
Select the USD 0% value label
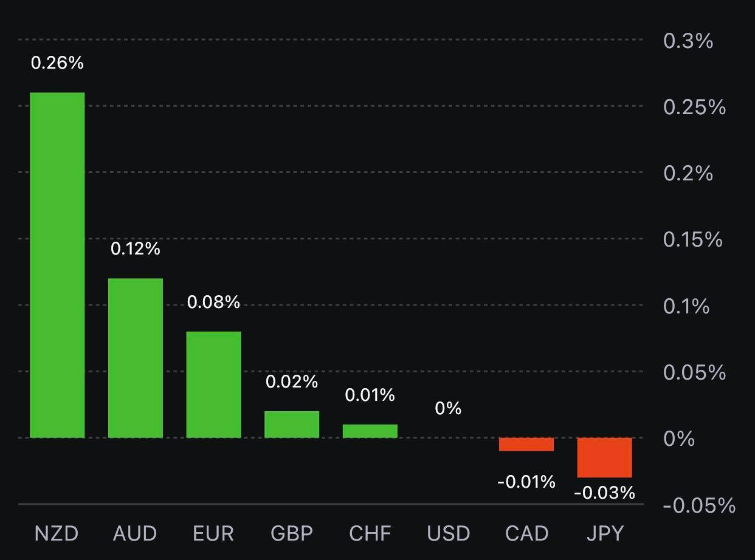448,409
